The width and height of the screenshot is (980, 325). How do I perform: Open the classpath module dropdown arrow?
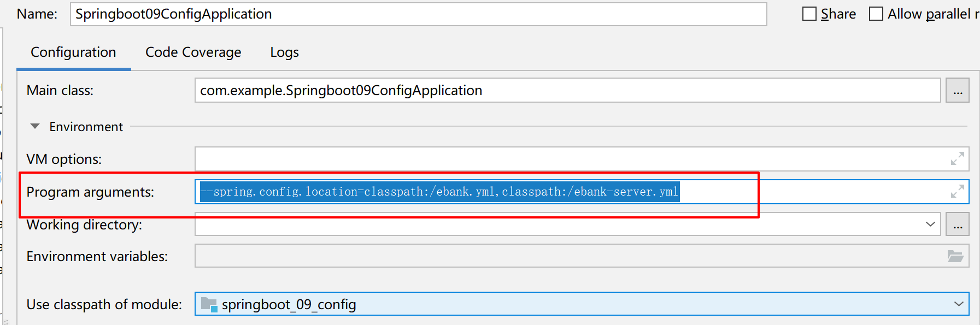[x=959, y=304]
